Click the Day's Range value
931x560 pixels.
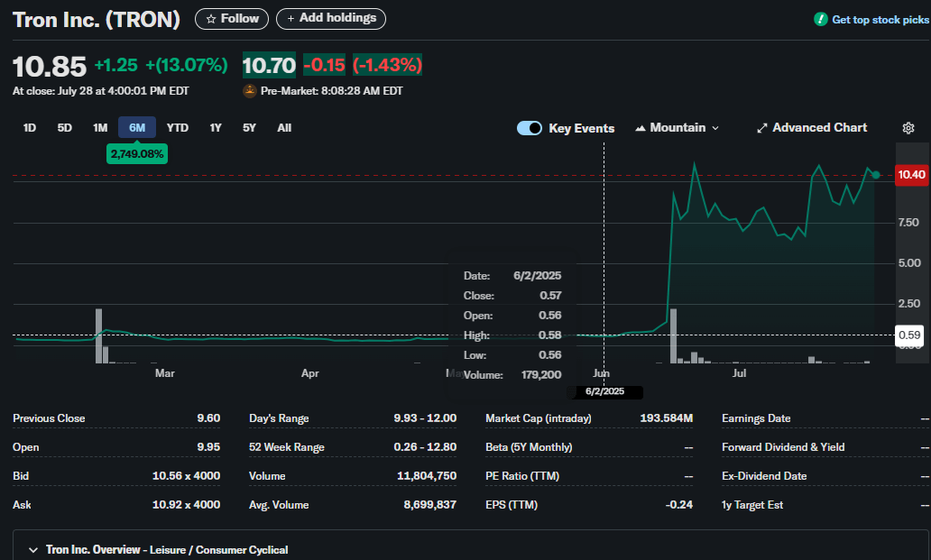pyautogui.click(x=425, y=418)
